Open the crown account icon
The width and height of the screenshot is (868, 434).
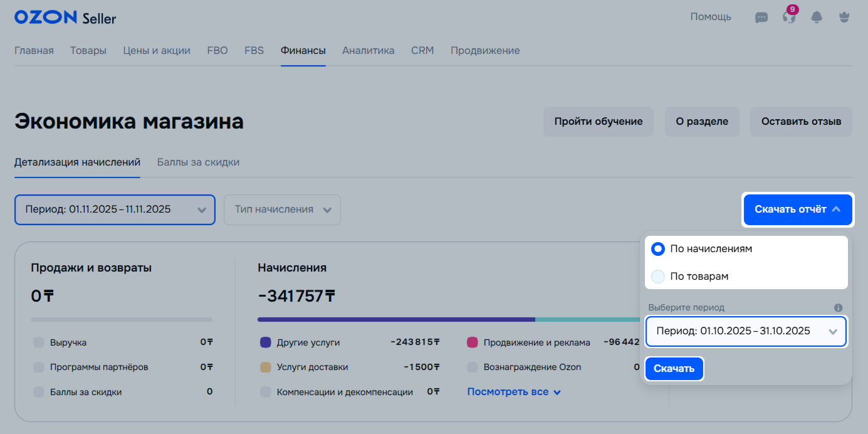pyautogui.click(x=844, y=18)
